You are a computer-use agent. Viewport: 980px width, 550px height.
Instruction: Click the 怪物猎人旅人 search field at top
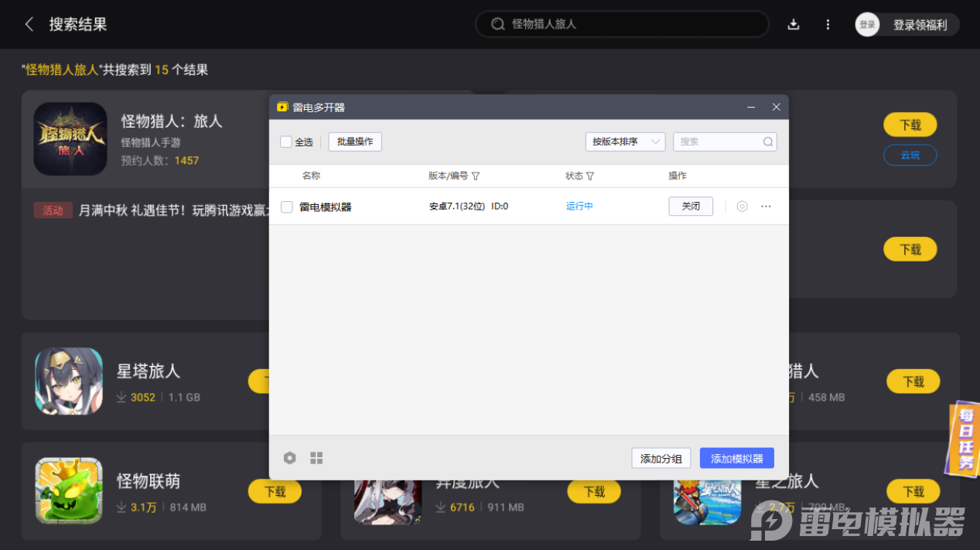[622, 24]
